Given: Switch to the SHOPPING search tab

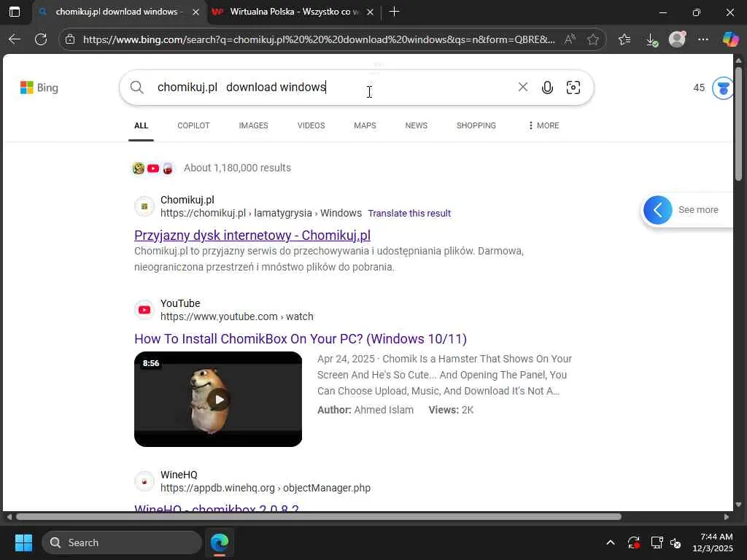Looking at the screenshot, I should [x=476, y=125].
